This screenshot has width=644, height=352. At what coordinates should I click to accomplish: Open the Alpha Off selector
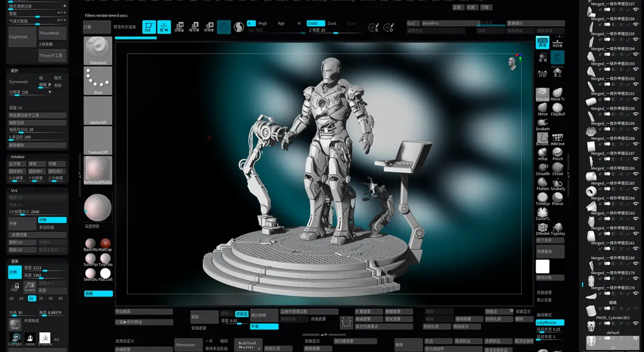pos(98,110)
